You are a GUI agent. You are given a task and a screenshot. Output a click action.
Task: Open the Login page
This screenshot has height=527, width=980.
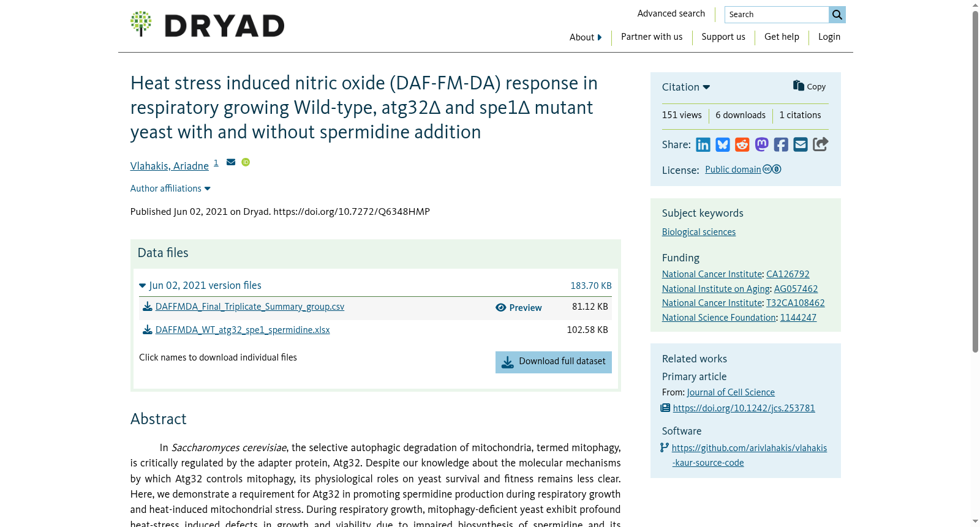829,37
